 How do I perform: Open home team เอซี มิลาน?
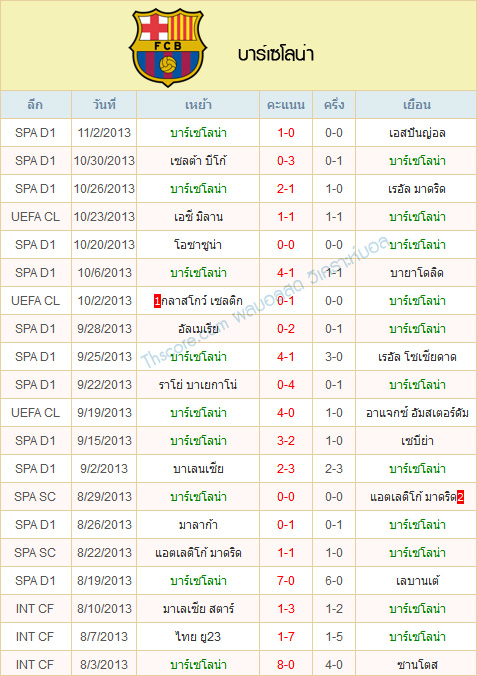tap(198, 217)
